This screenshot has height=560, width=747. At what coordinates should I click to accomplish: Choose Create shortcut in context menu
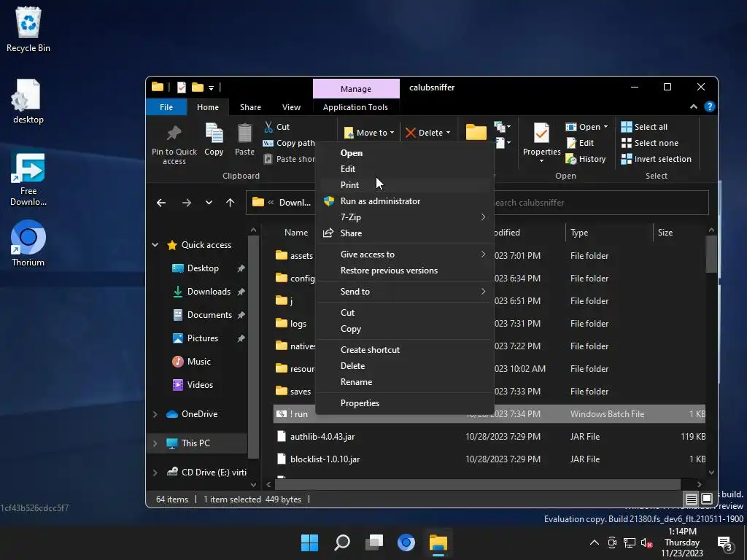click(404, 349)
